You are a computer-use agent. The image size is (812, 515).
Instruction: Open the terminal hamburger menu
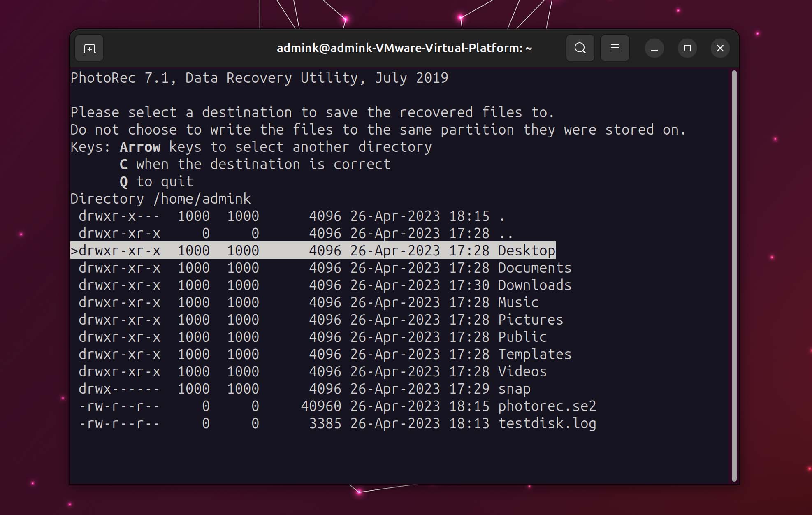[x=615, y=49]
